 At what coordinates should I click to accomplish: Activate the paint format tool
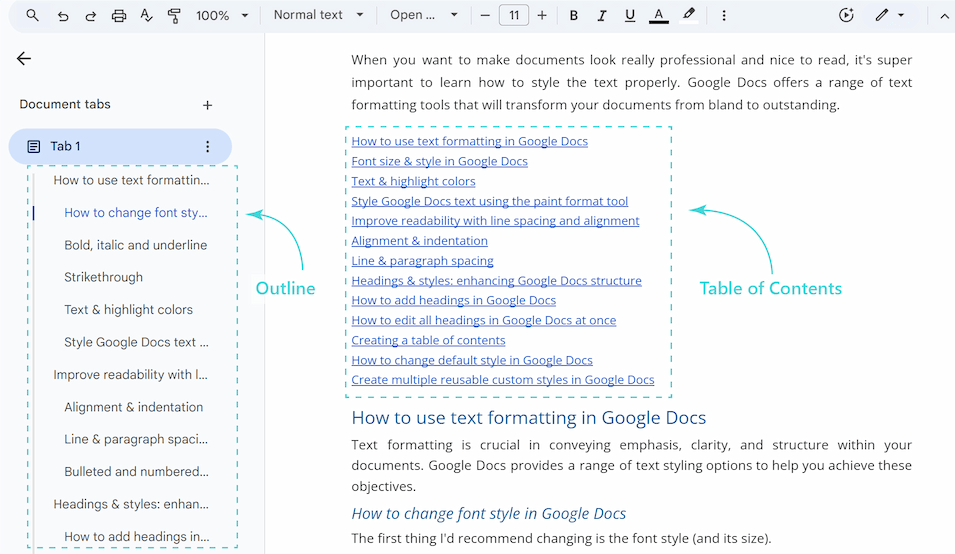[174, 16]
